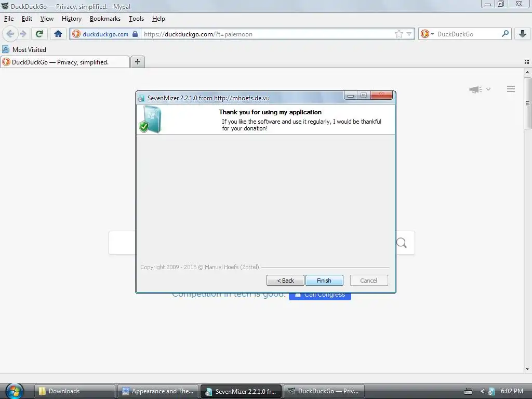Go back with the < Back button
The width and height of the screenshot is (532, 399).
coord(285,281)
